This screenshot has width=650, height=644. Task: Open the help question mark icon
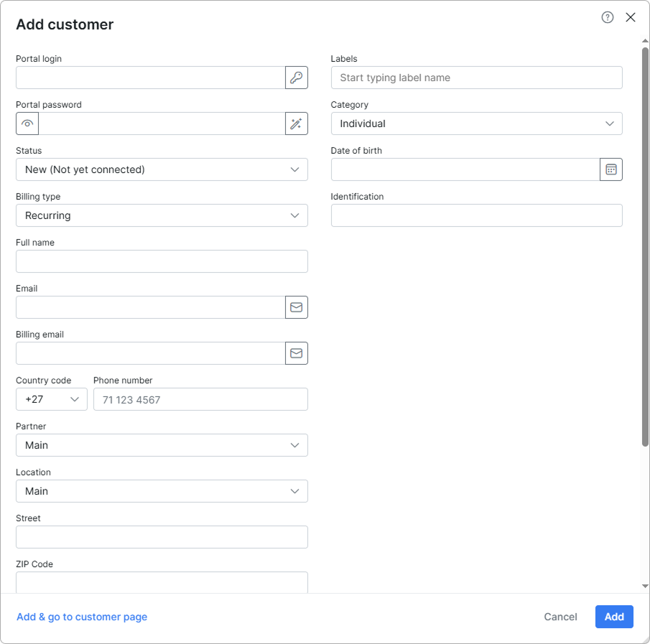(608, 17)
